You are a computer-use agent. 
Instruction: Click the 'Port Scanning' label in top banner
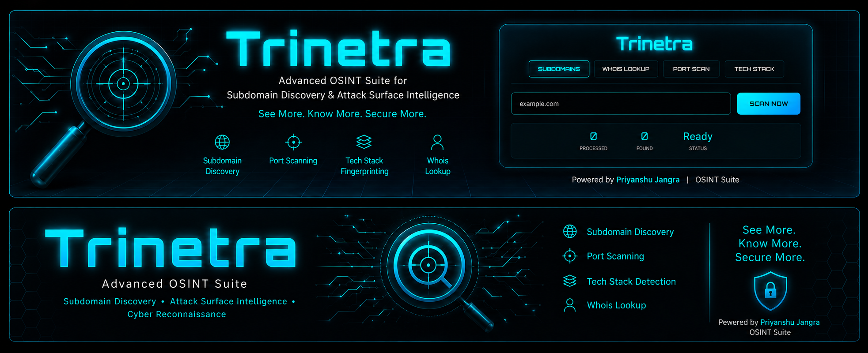(x=293, y=161)
